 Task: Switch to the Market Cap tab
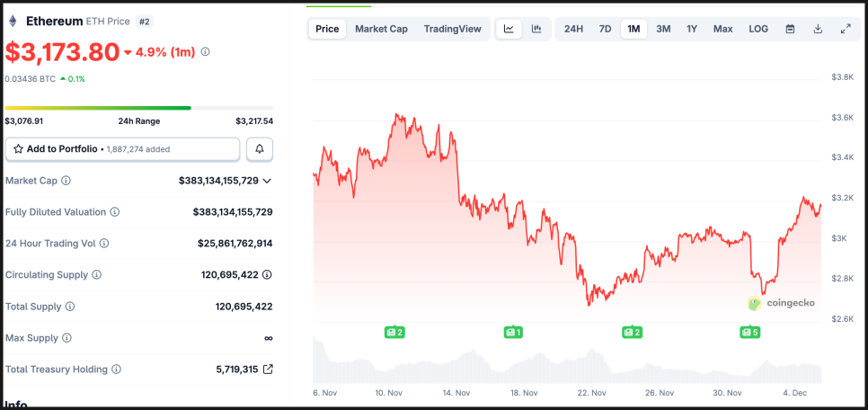coord(381,29)
